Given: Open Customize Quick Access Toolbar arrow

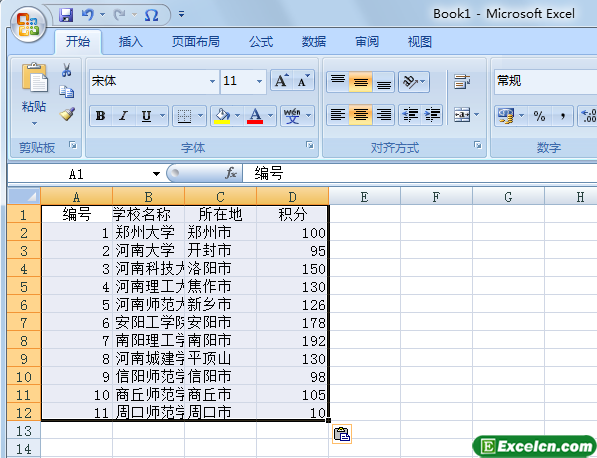Looking at the screenshot, I should pyautogui.click(x=182, y=15).
